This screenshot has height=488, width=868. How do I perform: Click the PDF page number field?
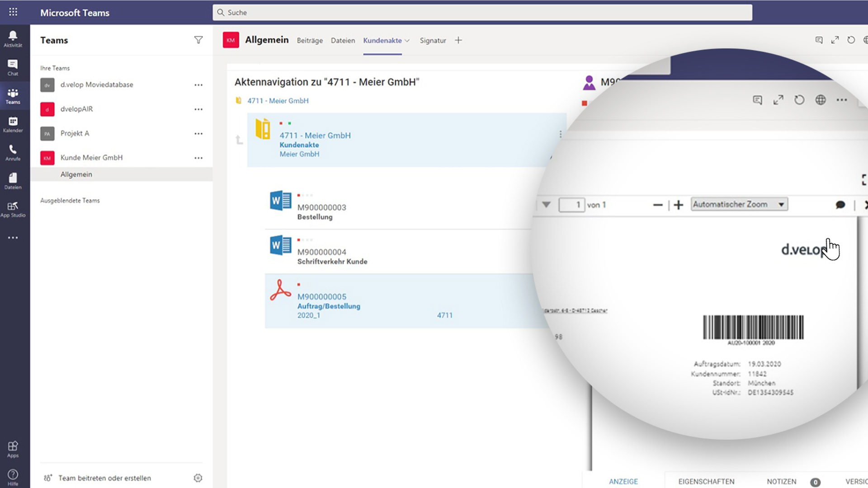coord(571,205)
